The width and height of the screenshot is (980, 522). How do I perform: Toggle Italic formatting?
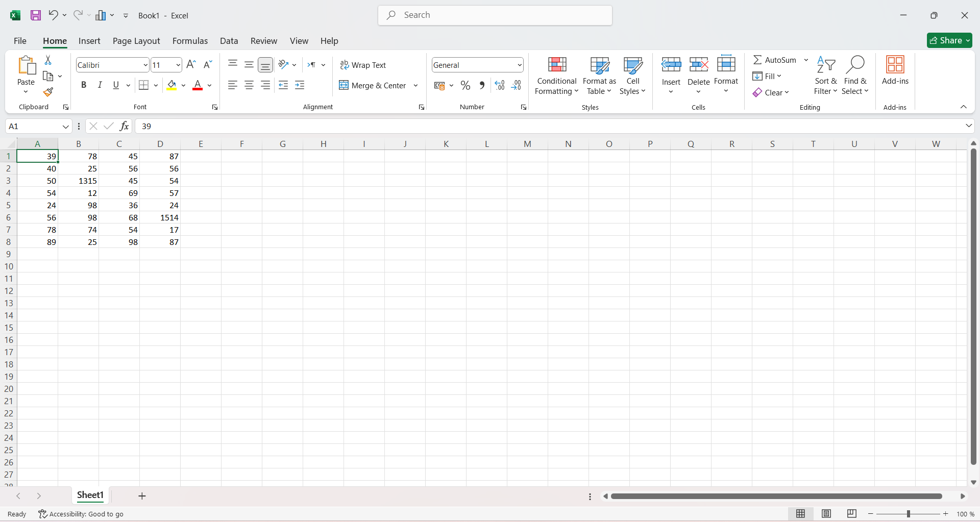(100, 85)
